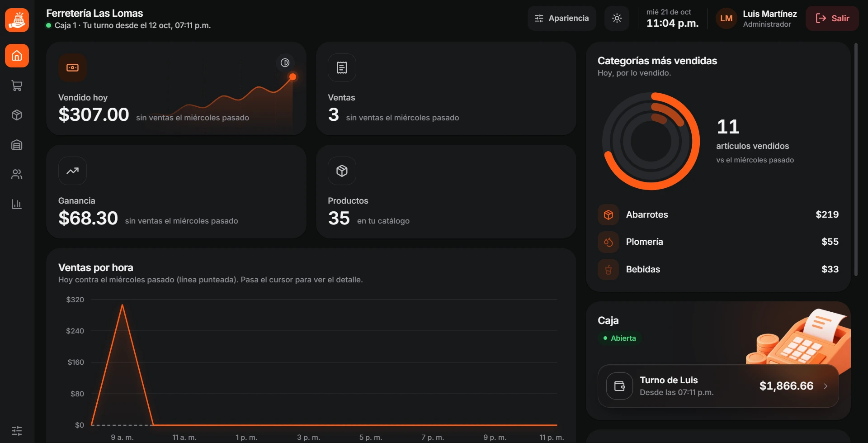Click the 11:04 p.m. clock
The width and height of the screenshot is (868, 443).
tap(672, 23)
